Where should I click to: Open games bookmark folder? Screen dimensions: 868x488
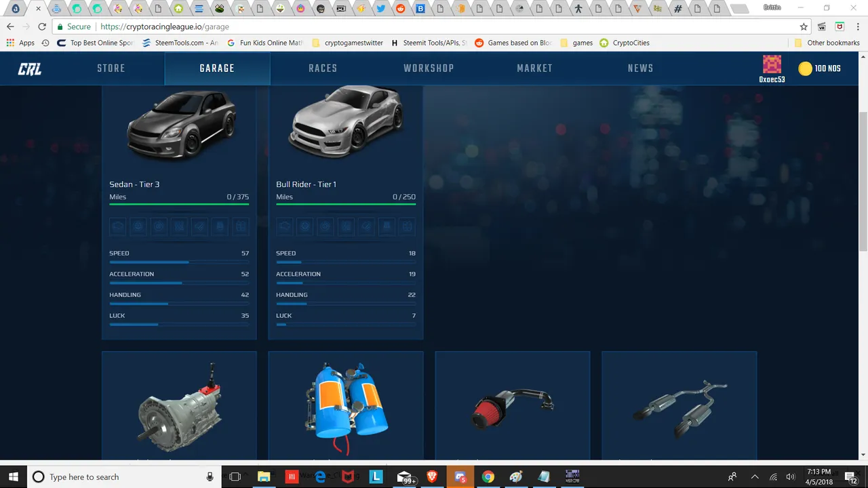(x=576, y=43)
